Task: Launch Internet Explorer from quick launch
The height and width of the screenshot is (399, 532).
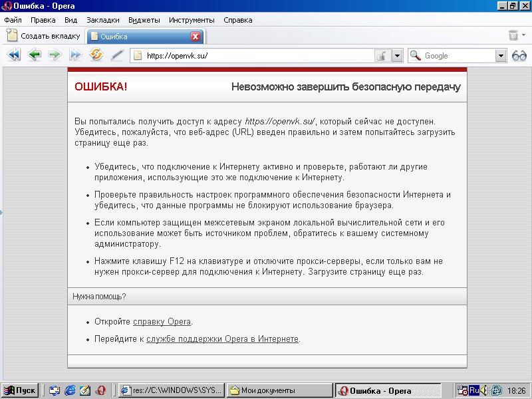Action: pyautogui.click(x=70, y=390)
